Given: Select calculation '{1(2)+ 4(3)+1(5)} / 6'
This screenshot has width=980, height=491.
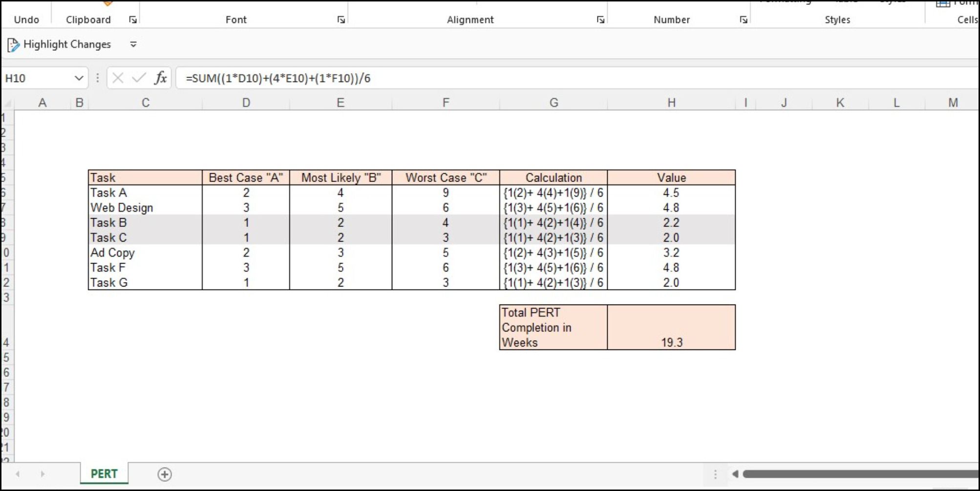Looking at the screenshot, I should (554, 253).
